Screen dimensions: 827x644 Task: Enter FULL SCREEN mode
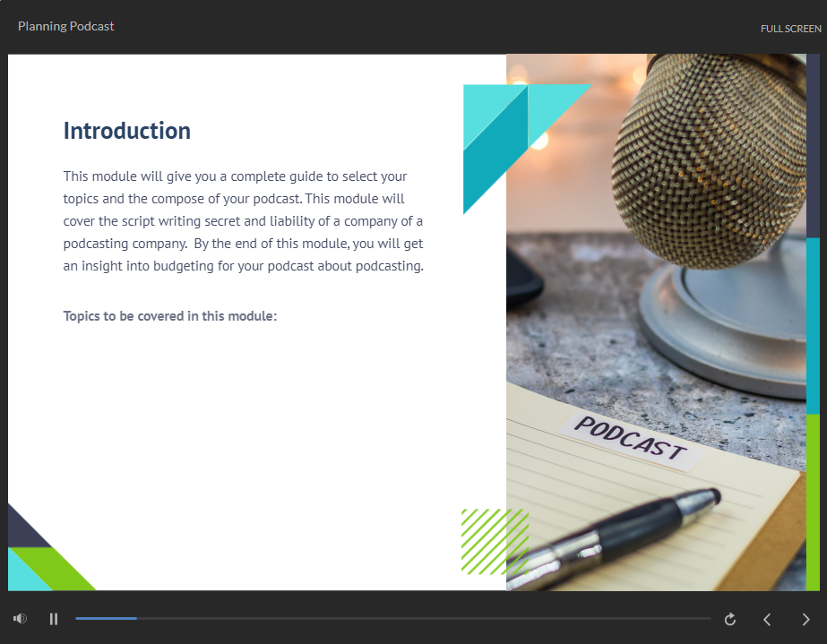coord(790,29)
